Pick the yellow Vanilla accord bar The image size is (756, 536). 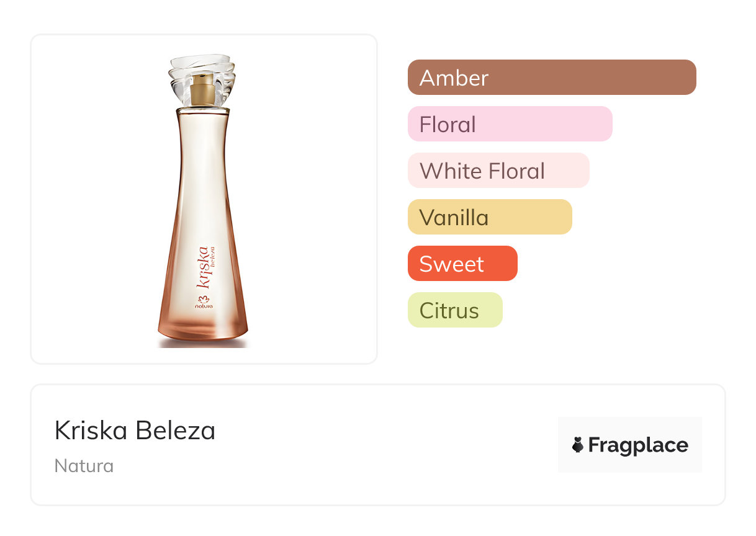pyautogui.click(x=489, y=217)
